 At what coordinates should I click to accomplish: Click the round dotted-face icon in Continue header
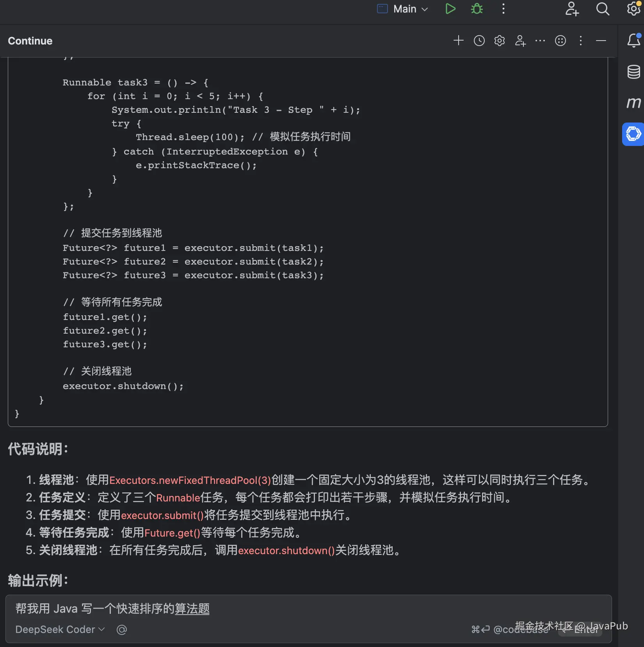coord(560,41)
